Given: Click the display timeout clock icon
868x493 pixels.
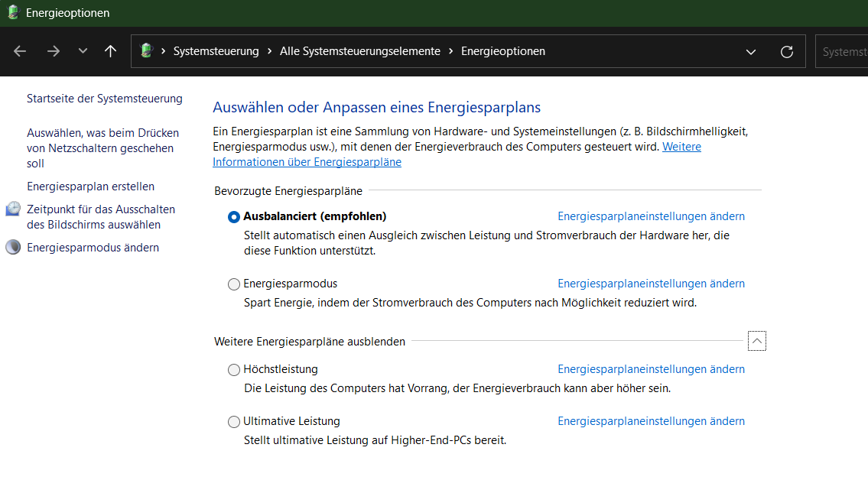Looking at the screenshot, I should (13, 209).
